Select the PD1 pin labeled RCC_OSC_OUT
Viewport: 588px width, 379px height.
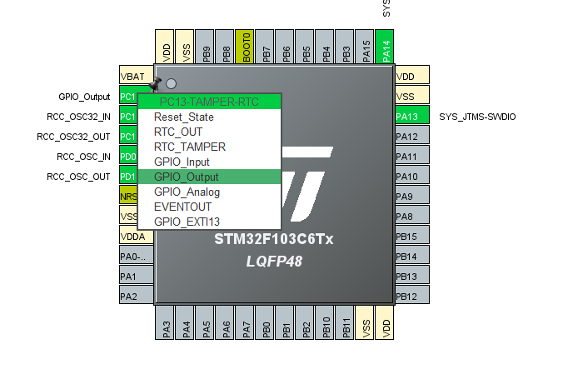point(127,177)
